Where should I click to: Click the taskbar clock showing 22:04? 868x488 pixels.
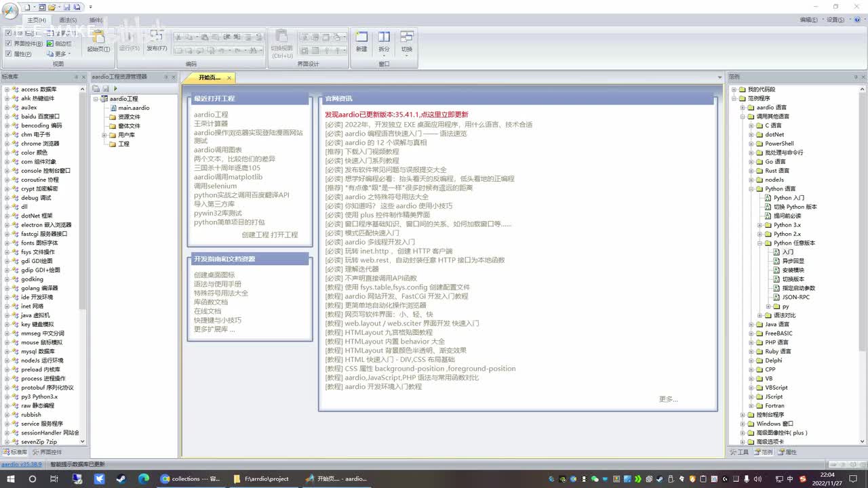[x=827, y=479]
